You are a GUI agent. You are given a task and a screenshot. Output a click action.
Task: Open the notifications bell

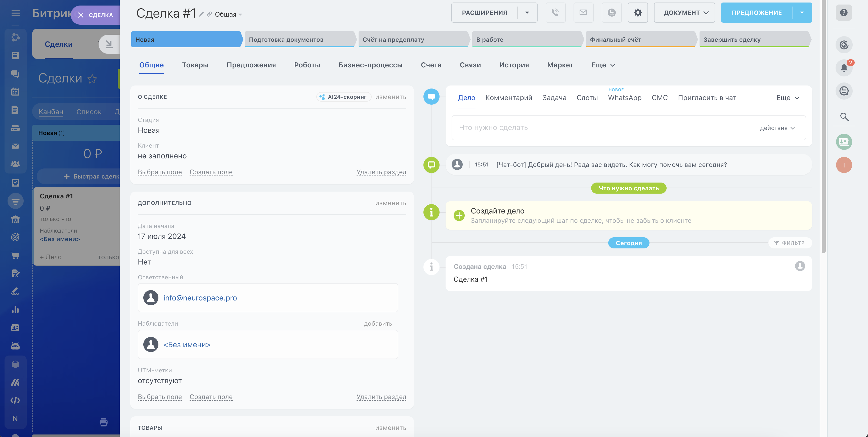844,68
